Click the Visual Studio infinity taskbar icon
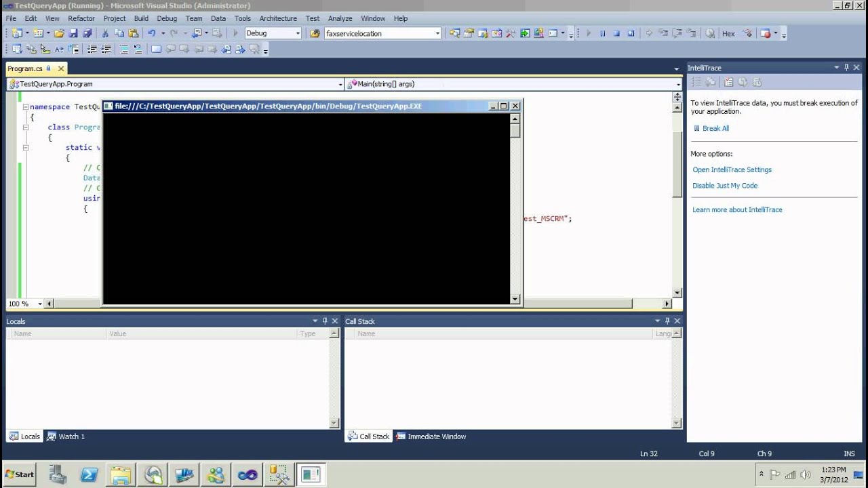Image resolution: width=868 pixels, height=488 pixels. (x=247, y=474)
